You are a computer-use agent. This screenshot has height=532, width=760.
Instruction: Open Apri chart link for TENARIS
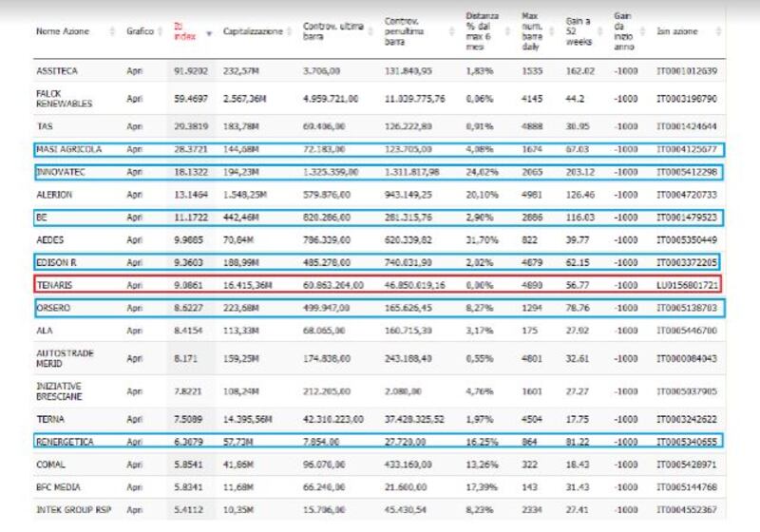click(x=134, y=285)
